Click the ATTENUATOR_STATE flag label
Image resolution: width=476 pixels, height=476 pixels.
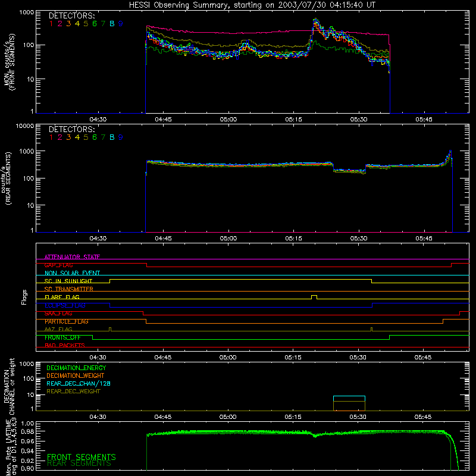72,257
